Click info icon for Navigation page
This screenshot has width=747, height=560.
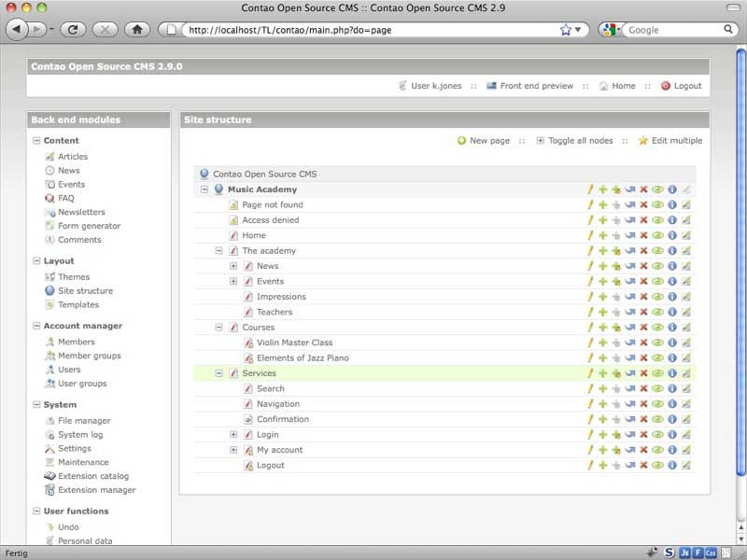tap(672, 404)
